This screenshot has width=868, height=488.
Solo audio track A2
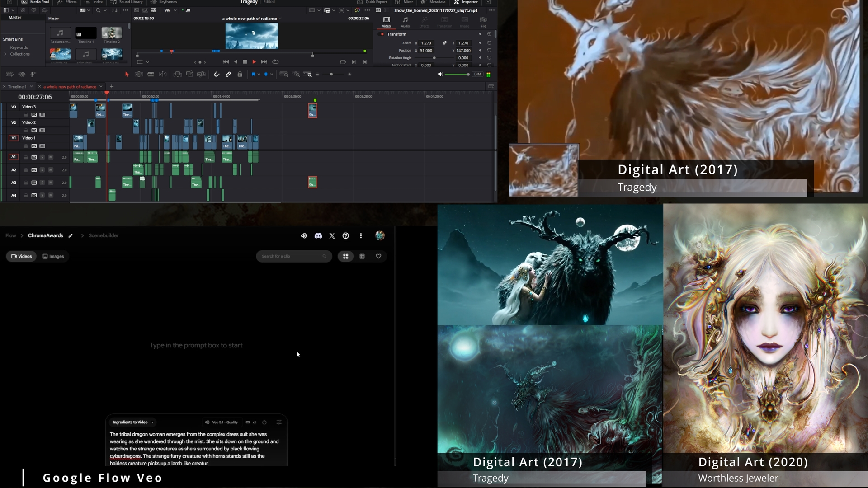[x=42, y=170]
